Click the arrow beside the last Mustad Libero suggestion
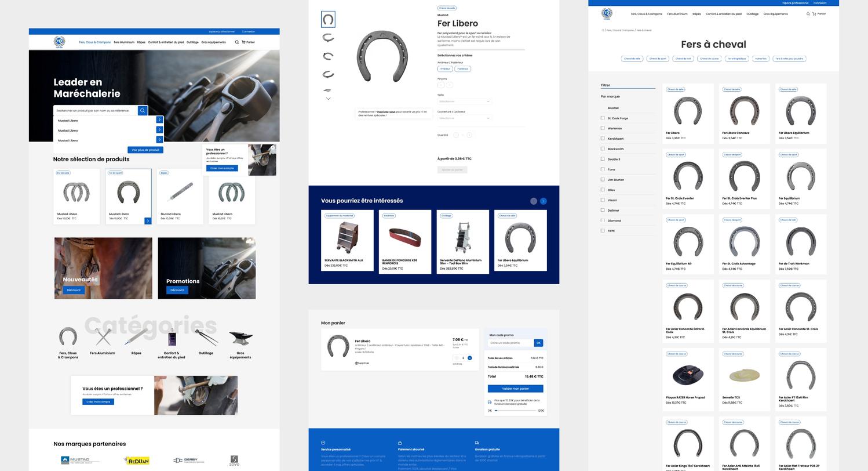The width and height of the screenshot is (868, 471). [x=159, y=140]
